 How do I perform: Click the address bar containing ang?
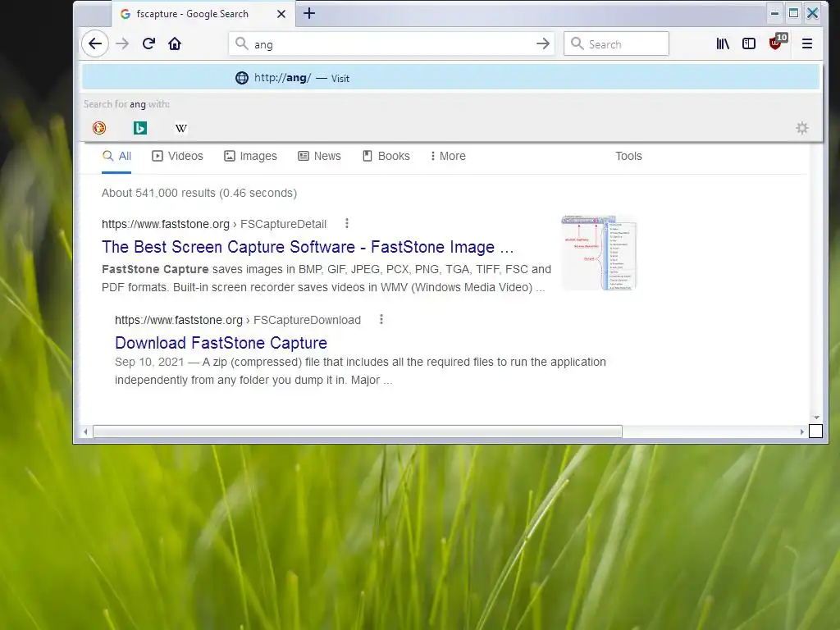(391, 44)
